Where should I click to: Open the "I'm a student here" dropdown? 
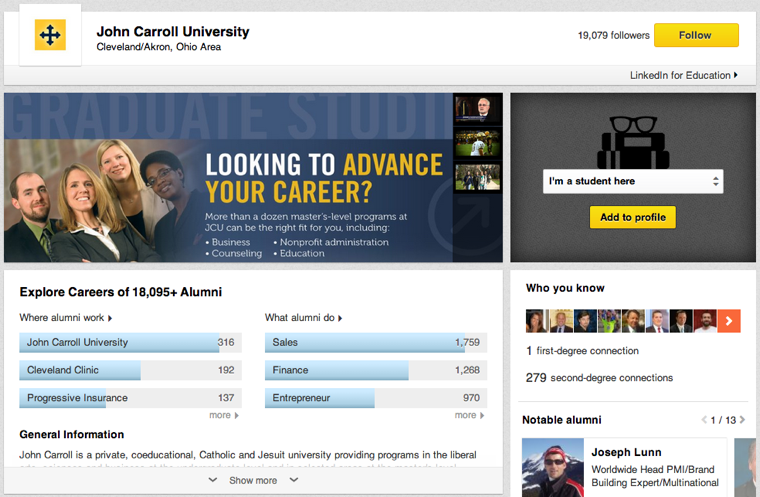(x=633, y=181)
